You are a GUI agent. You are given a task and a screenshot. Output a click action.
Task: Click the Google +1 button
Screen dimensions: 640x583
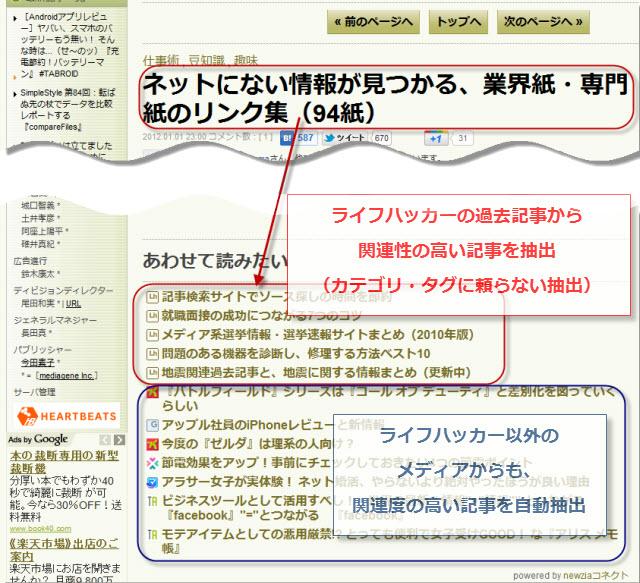[x=436, y=138]
